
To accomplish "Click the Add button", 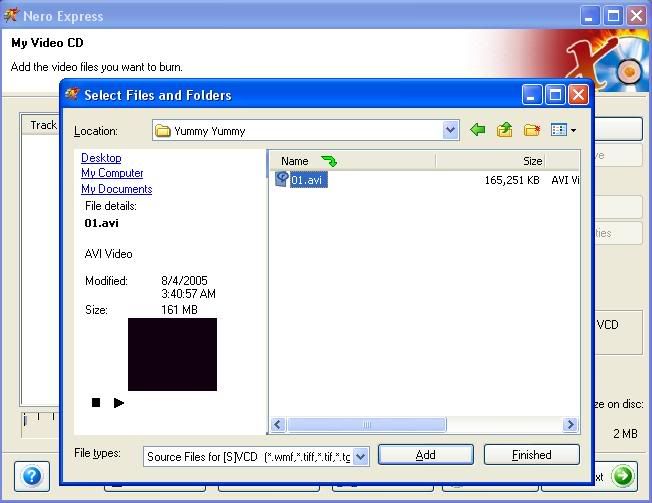I will [426, 455].
